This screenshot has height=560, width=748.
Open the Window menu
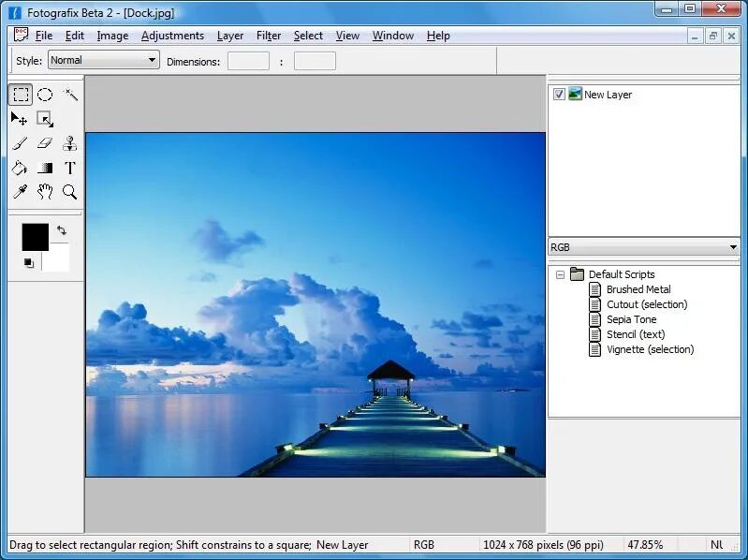393,36
